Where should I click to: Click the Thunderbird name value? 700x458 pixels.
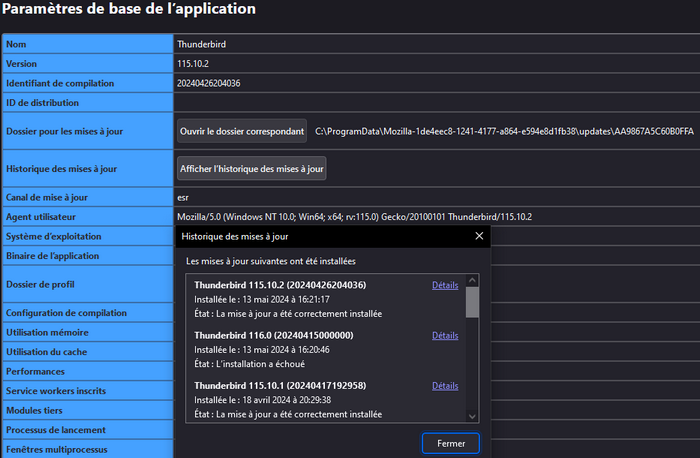[201, 44]
